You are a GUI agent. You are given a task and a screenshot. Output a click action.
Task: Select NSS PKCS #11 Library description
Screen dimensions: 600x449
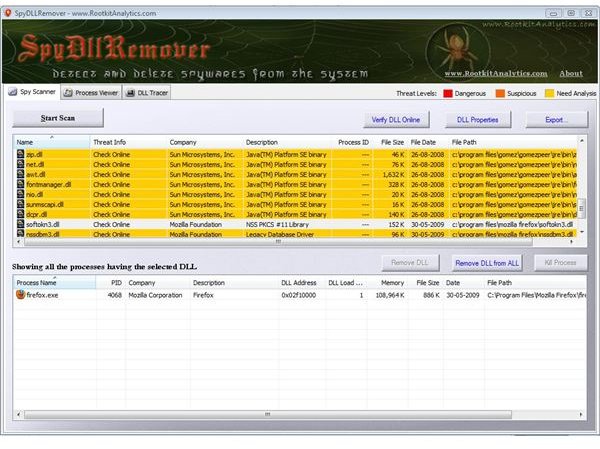click(277, 224)
